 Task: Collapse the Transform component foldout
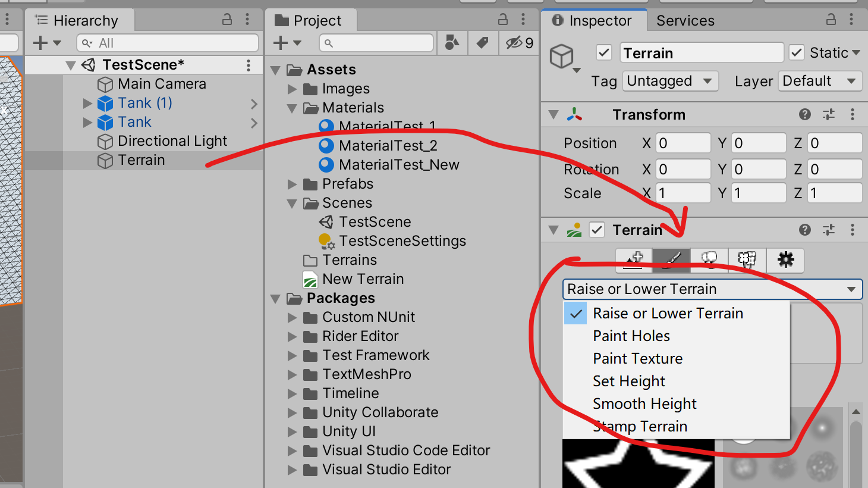coord(553,114)
